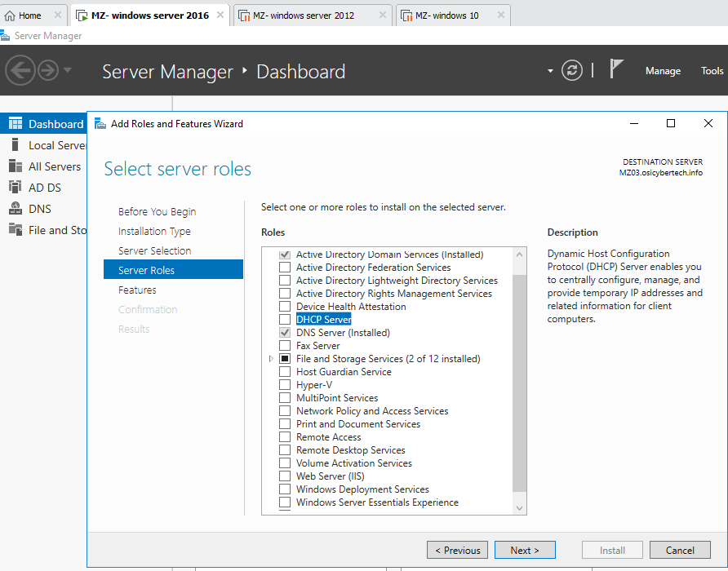This screenshot has height=571, width=728.
Task: Go to Server Selection step
Action: [154, 250]
